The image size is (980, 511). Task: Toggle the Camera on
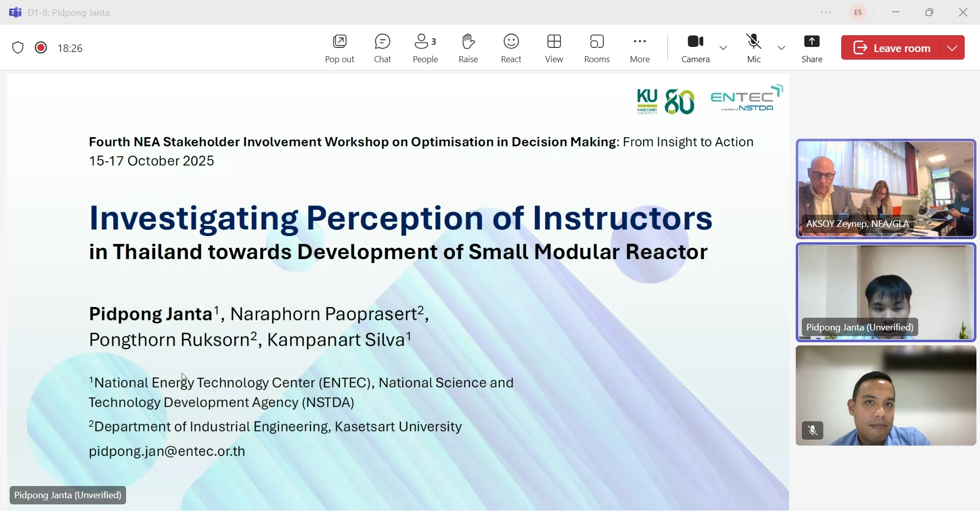coord(696,48)
